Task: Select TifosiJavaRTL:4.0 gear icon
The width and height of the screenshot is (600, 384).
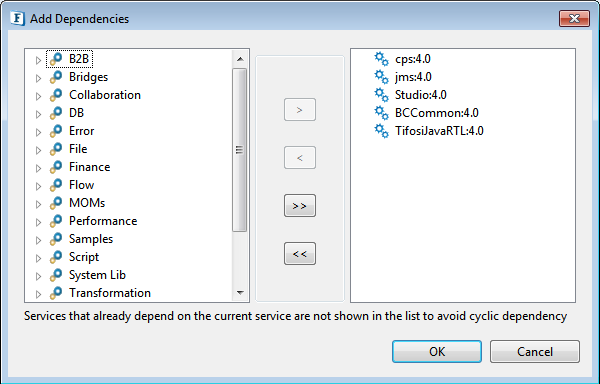Action: 381,131
